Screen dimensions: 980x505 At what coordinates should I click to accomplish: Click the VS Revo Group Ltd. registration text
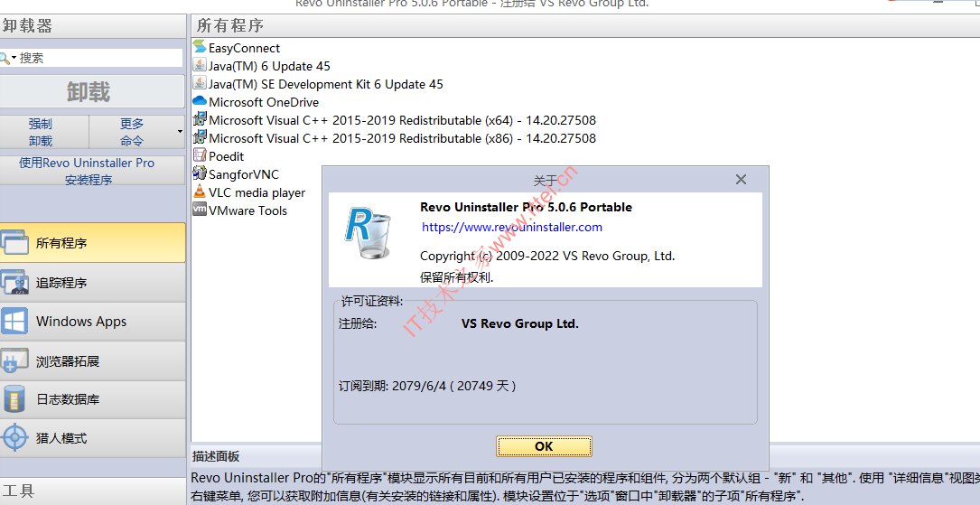[x=520, y=323]
